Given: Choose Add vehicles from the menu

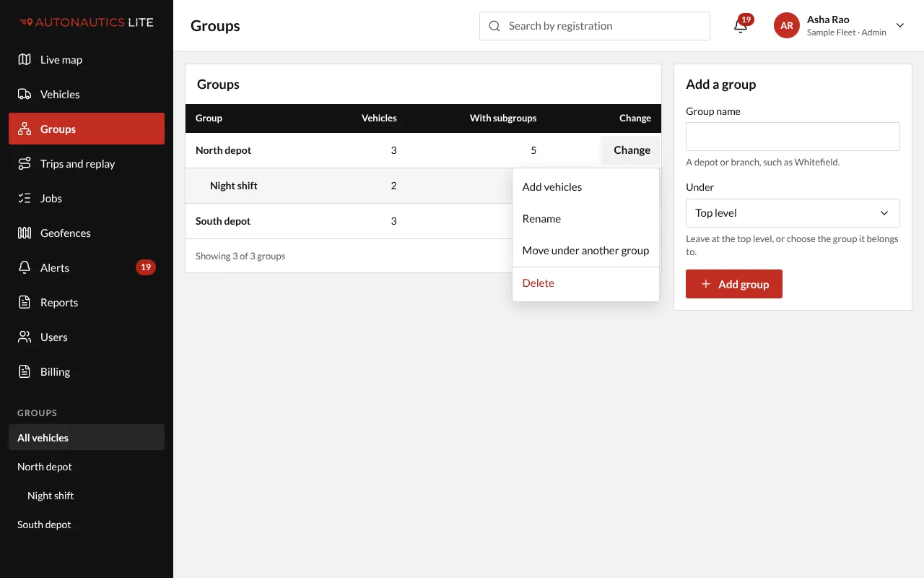Looking at the screenshot, I should [x=585, y=186].
